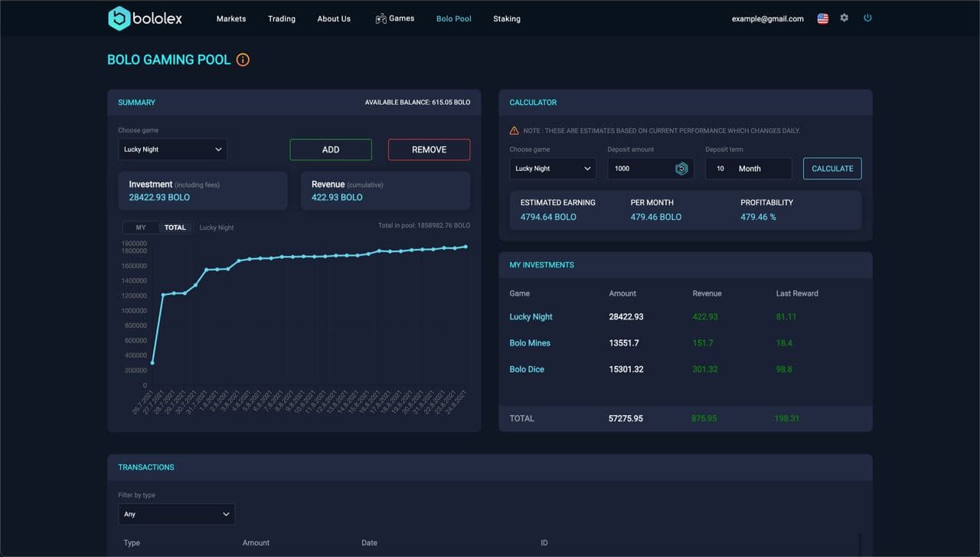
Task: Open Calculator Choose game dropdown
Action: click(553, 169)
